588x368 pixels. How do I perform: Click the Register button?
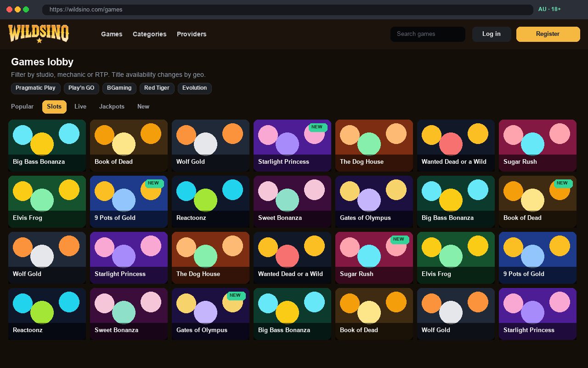[x=548, y=34]
